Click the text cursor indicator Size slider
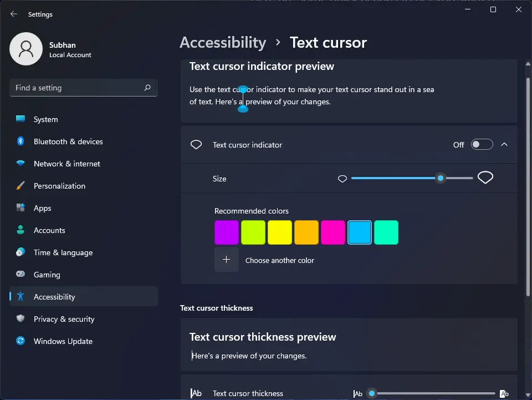Screen dimensions: 532x400 [x=412, y=179]
